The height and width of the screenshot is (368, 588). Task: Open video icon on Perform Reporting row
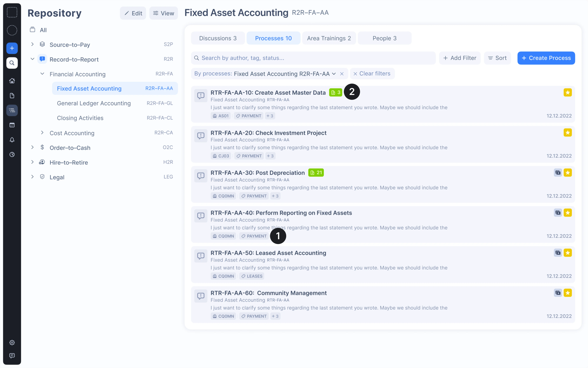[x=558, y=213]
